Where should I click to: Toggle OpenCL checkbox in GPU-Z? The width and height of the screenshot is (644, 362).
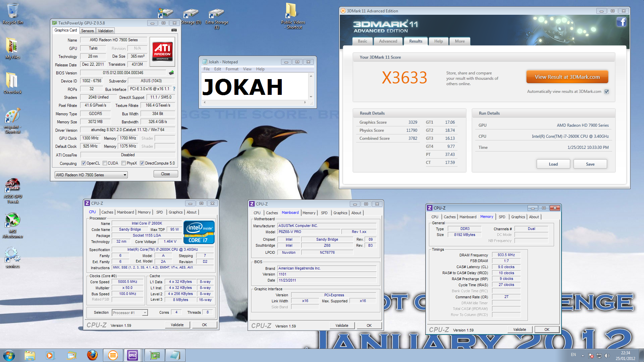click(x=84, y=163)
